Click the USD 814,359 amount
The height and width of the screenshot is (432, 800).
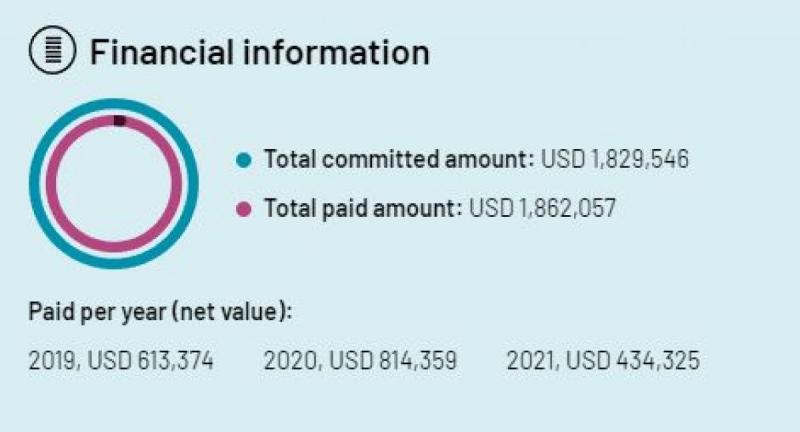click(390, 360)
